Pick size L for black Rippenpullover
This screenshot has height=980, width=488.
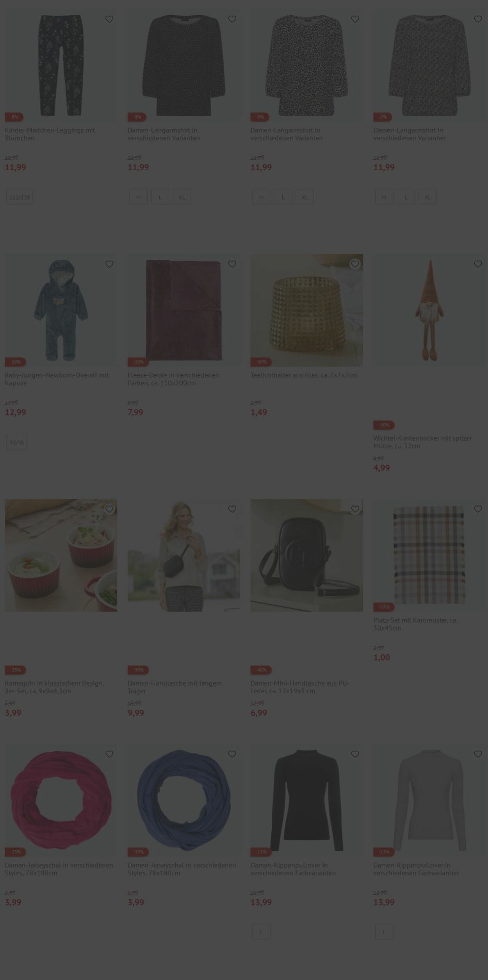(261, 932)
